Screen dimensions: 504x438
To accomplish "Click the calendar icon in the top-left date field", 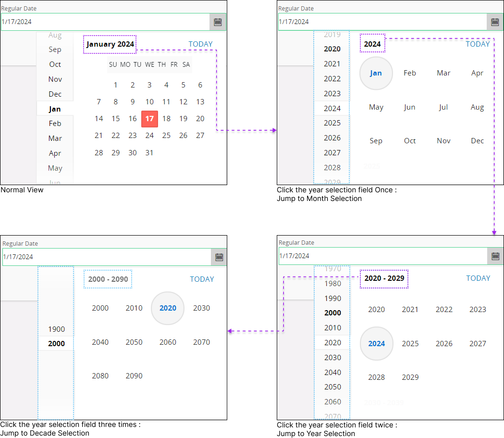I will point(218,21).
